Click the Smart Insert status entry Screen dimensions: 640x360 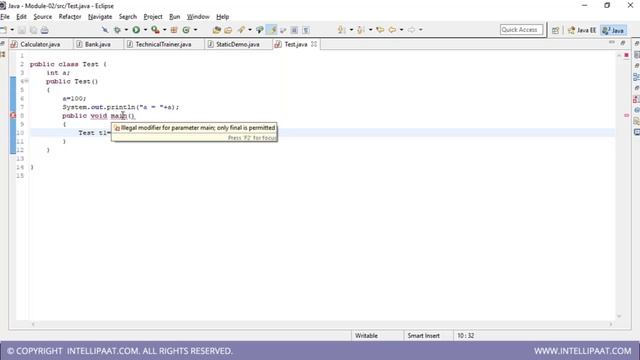pos(423,336)
